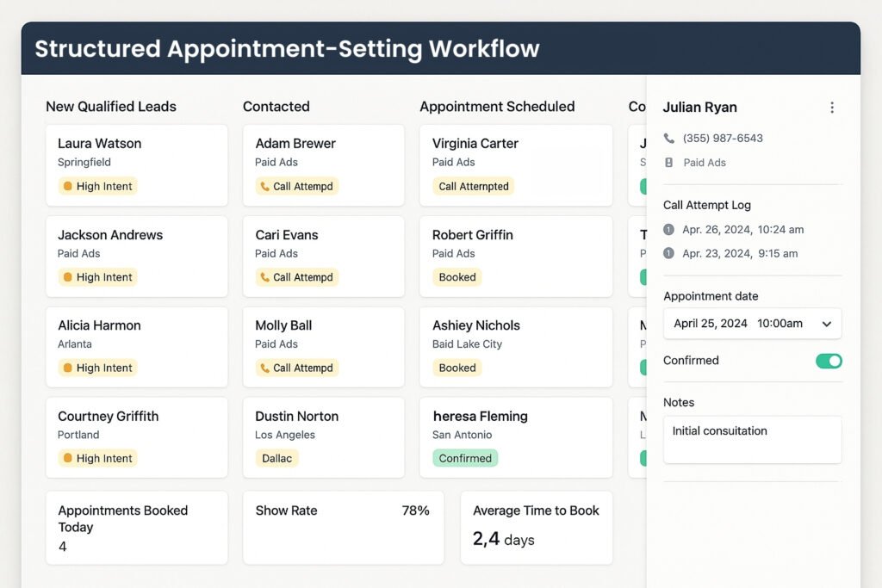
Task: Click the Average Time to Book card
Action: click(536, 527)
